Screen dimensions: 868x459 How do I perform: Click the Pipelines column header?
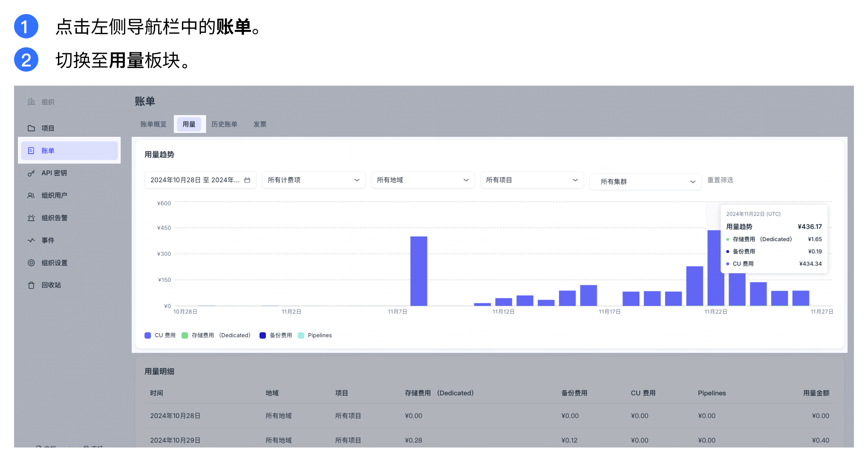coord(712,393)
